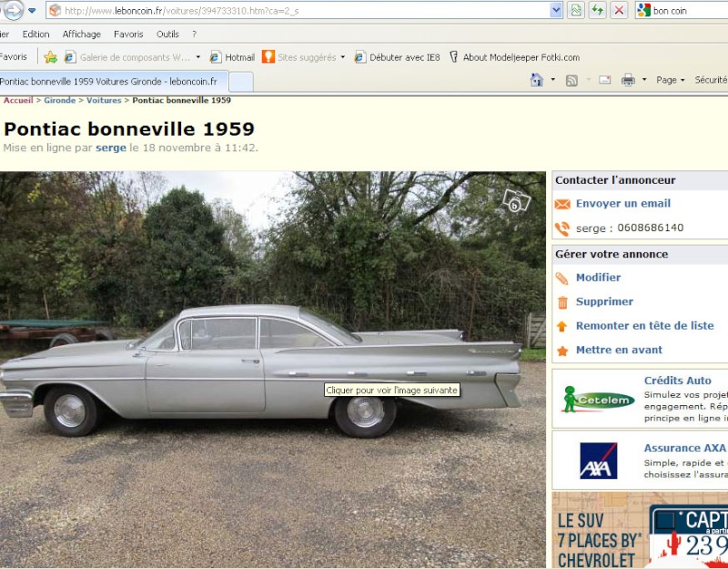Click the Refresh page icon
This screenshot has height=569, width=728.
click(x=597, y=10)
